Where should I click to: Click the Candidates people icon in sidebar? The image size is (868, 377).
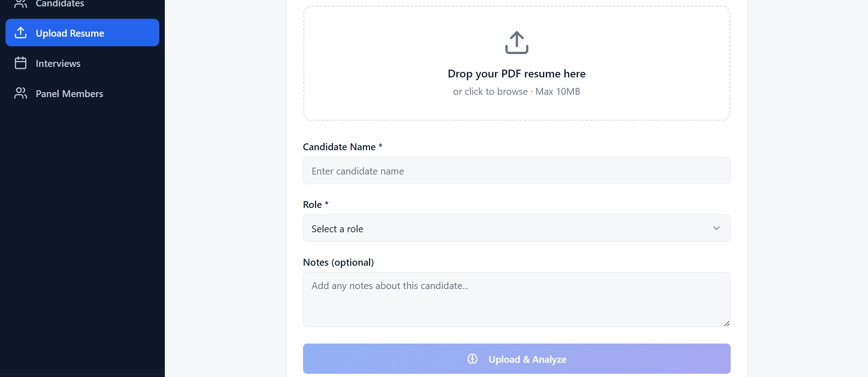21,4
